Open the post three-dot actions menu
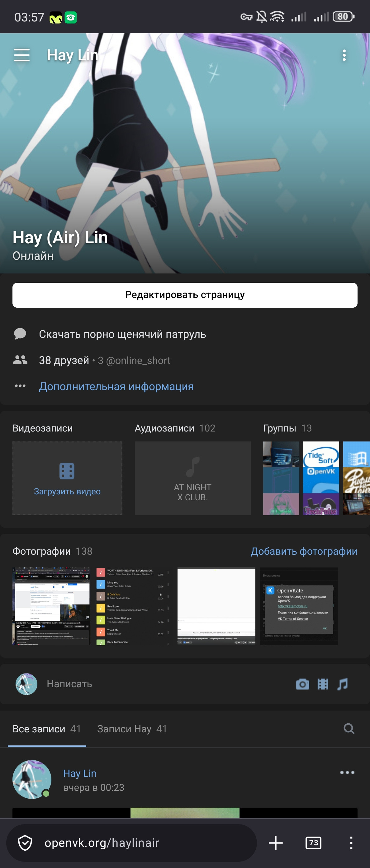This screenshot has height=868, width=370. (347, 772)
